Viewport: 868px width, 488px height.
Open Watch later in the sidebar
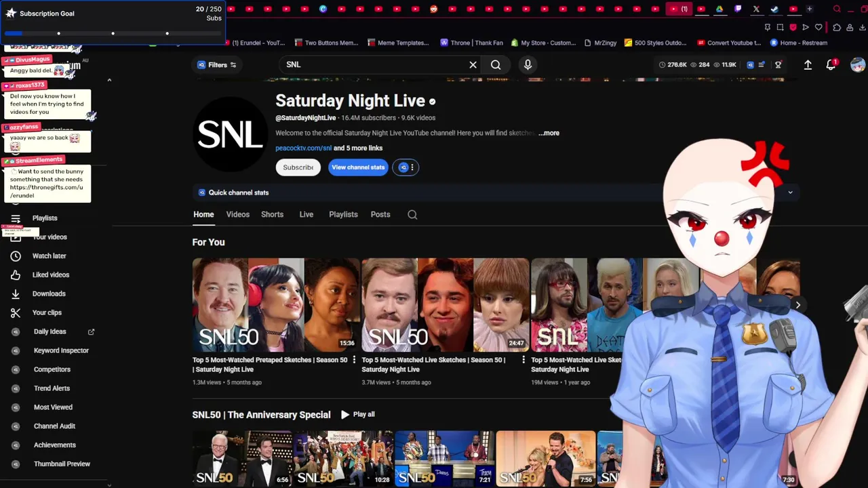click(x=49, y=256)
